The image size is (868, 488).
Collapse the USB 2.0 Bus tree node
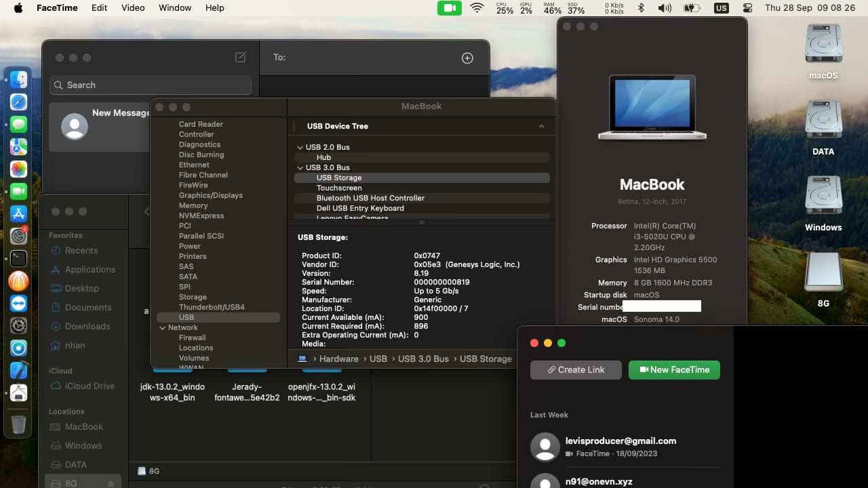(x=300, y=147)
